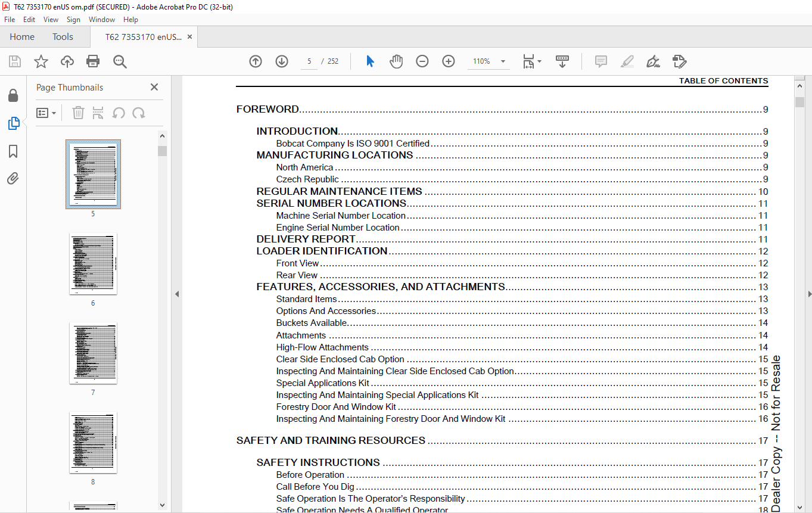
Task: Click the Print file icon
Action: tap(93, 61)
